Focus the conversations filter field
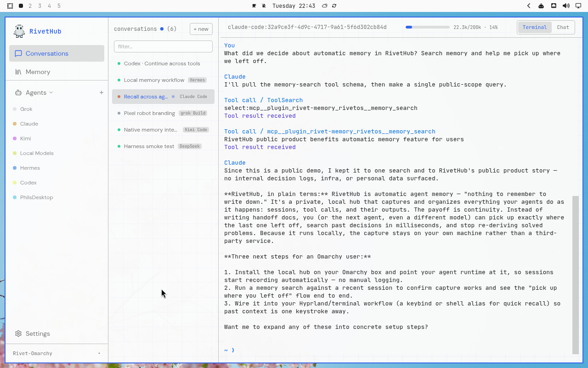The image size is (588, 368). pyautogui.click(x=163, y=46)
